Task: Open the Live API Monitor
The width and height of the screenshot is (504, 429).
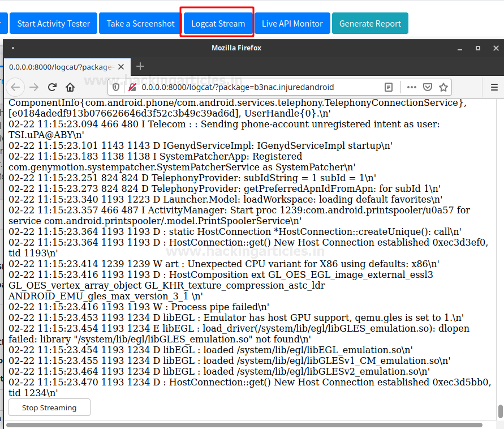Action: (292, 24)
